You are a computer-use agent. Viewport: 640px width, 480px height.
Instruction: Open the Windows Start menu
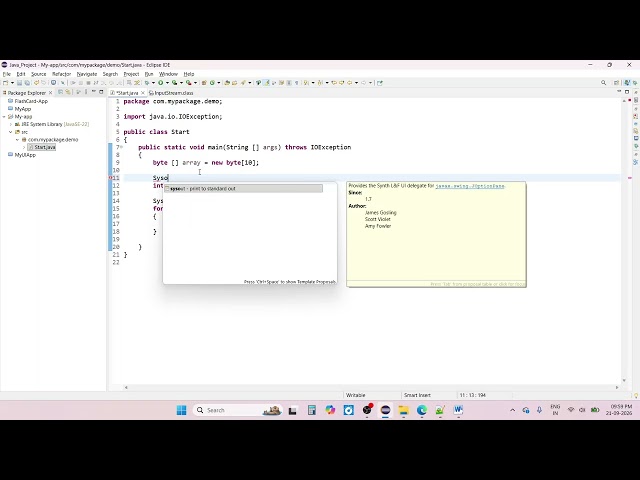[182, 410]
